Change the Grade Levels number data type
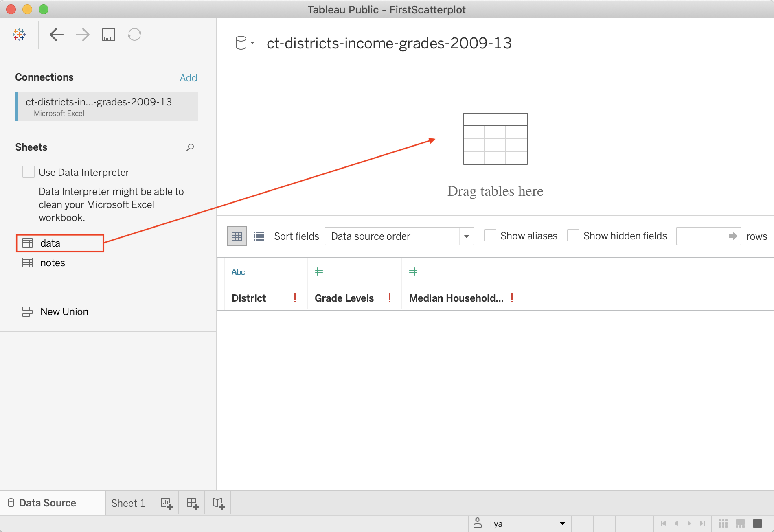The image size is (774, 532). 319,271
